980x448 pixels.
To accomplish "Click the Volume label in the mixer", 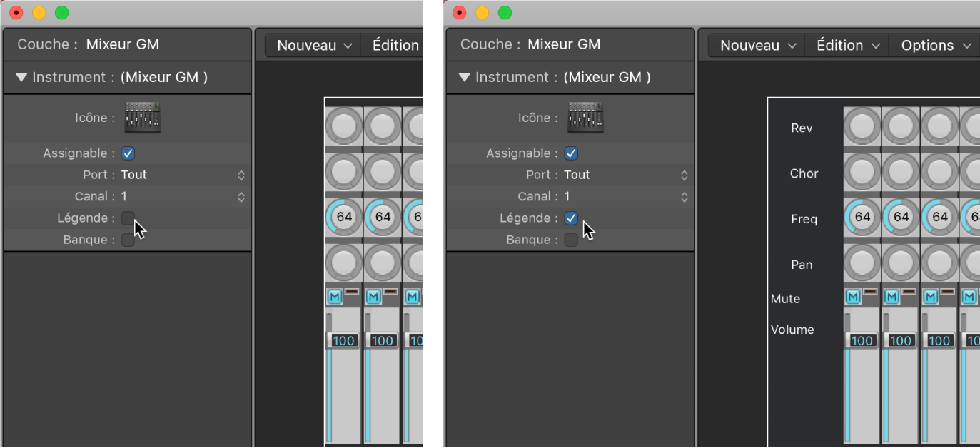I will pyautogui.click(x=793, y=329).
